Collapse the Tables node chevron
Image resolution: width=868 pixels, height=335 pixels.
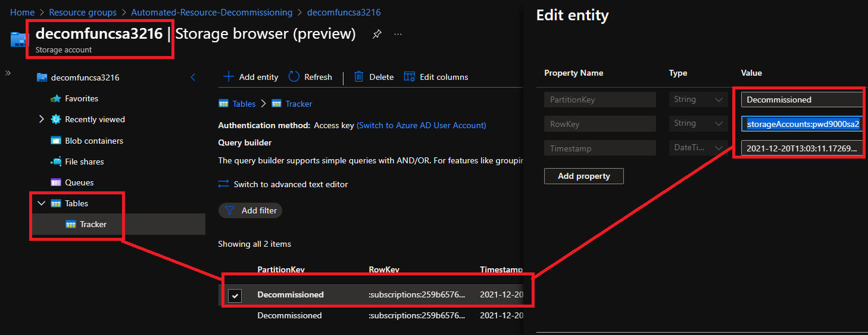click(x=41, y=203)
